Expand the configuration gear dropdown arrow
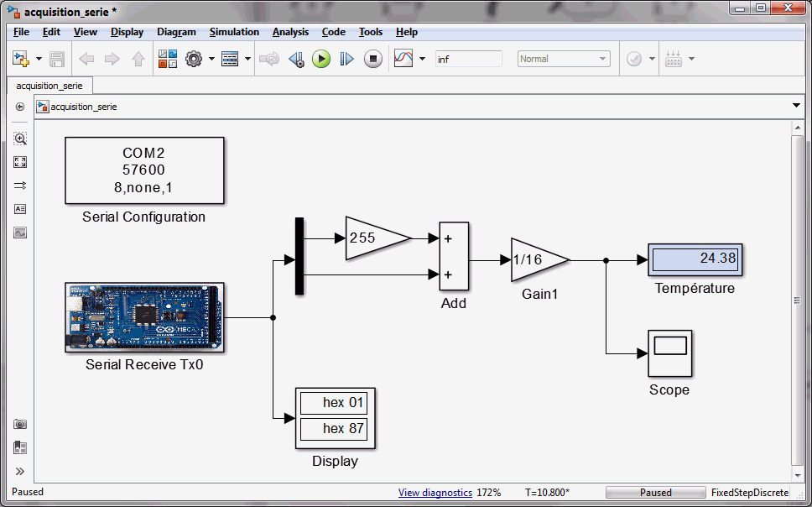Viewport: 812px width, 507px height. click(x=211, y=59)
